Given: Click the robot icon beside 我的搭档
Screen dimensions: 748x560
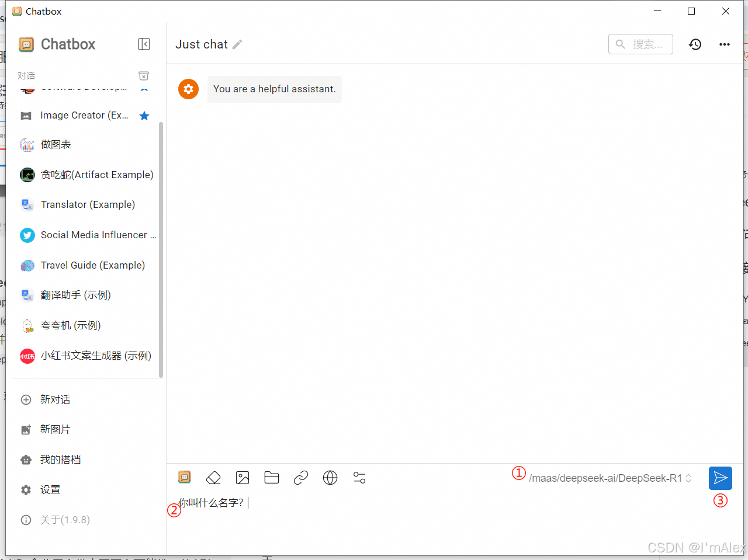Looking at the screenshot, I should click(x=26, y=460).
